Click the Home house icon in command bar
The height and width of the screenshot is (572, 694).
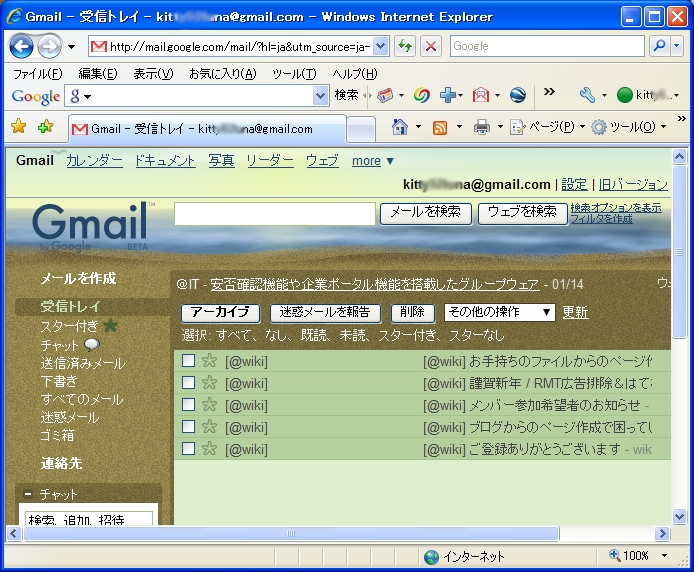pyautogui.click(x=400, y=128)
